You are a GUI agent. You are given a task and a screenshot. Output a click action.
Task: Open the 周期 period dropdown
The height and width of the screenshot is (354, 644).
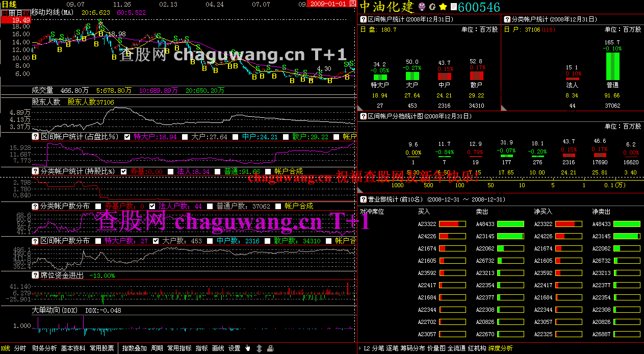click(x=157, y=348)
